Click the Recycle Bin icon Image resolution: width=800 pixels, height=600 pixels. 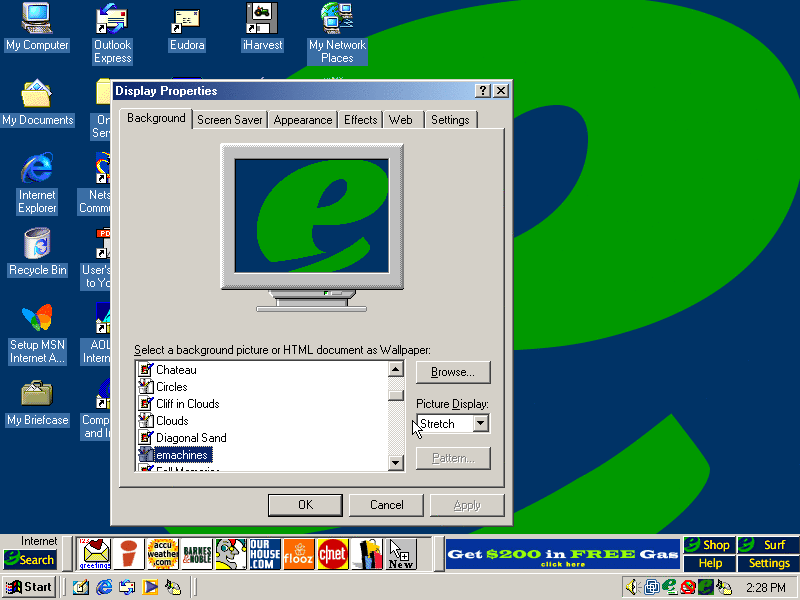(x=37, y=244)
